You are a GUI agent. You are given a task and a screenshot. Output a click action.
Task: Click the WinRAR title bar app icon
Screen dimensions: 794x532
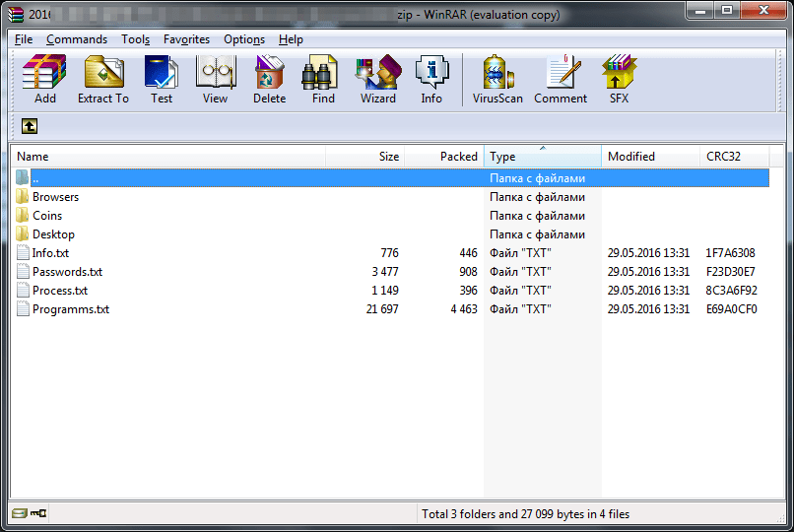click(16, 14)
